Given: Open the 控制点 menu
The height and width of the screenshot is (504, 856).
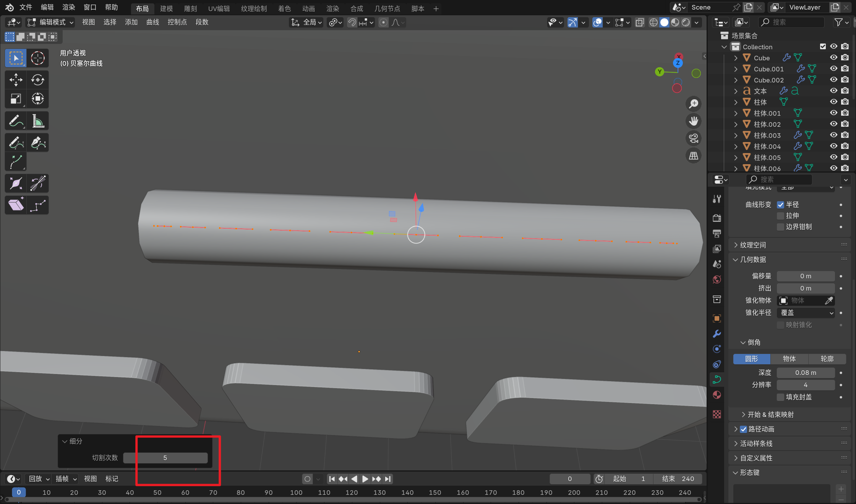Looking at the screenshot, I should point(177,22).
